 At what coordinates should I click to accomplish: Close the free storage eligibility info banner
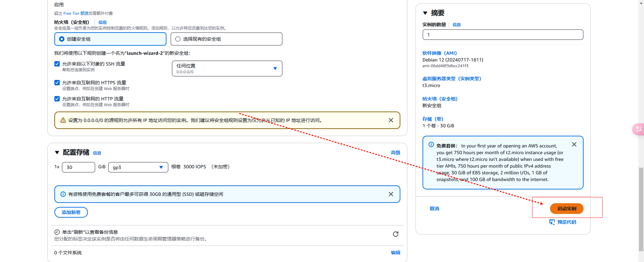(391, 194)
